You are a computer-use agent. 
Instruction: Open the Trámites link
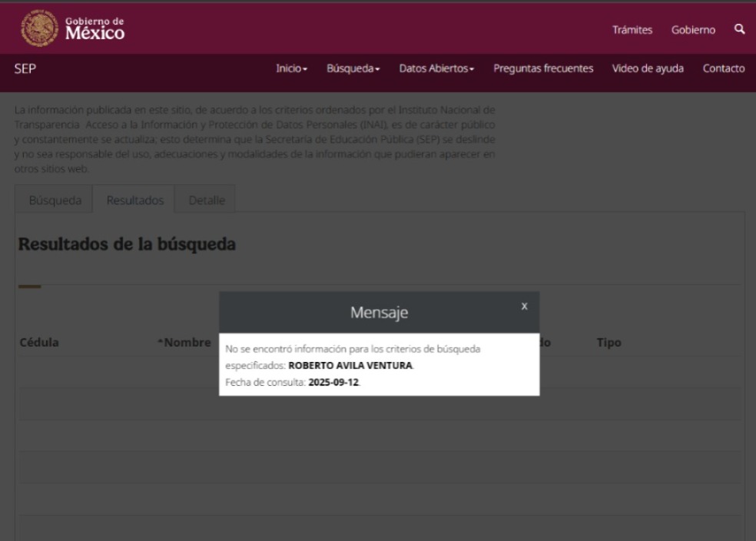(632, 30)
